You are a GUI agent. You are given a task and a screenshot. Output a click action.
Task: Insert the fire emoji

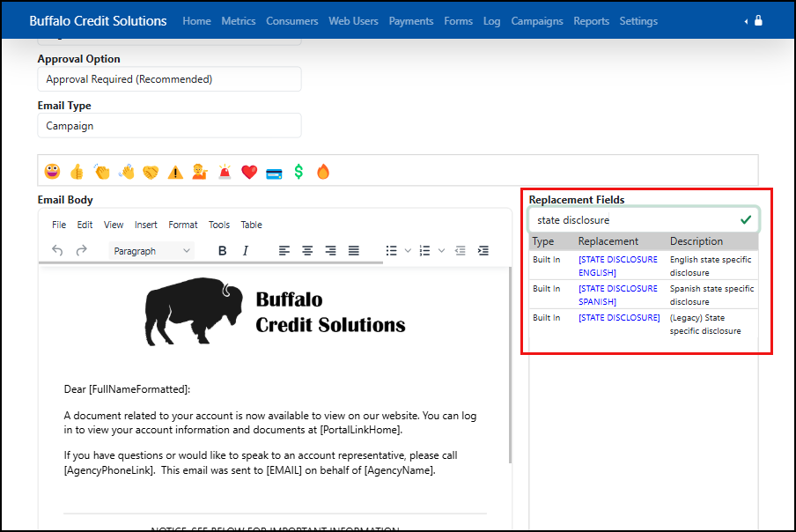[323, 172]
